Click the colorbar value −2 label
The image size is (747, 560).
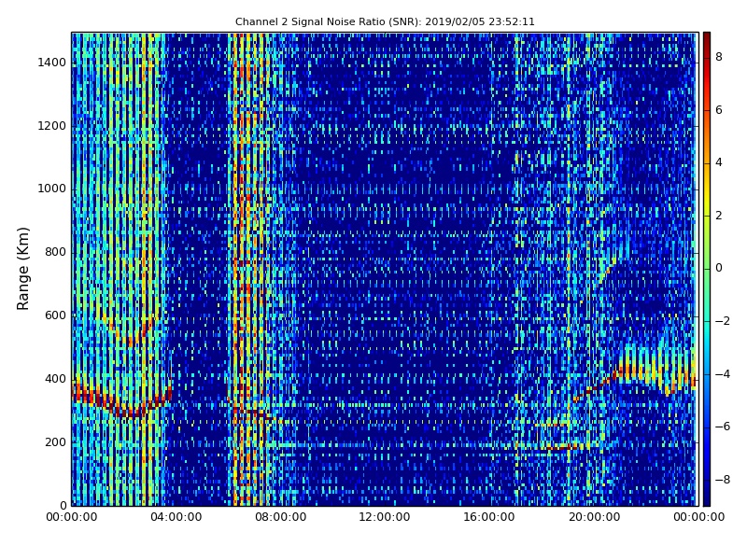click(723, 321)
